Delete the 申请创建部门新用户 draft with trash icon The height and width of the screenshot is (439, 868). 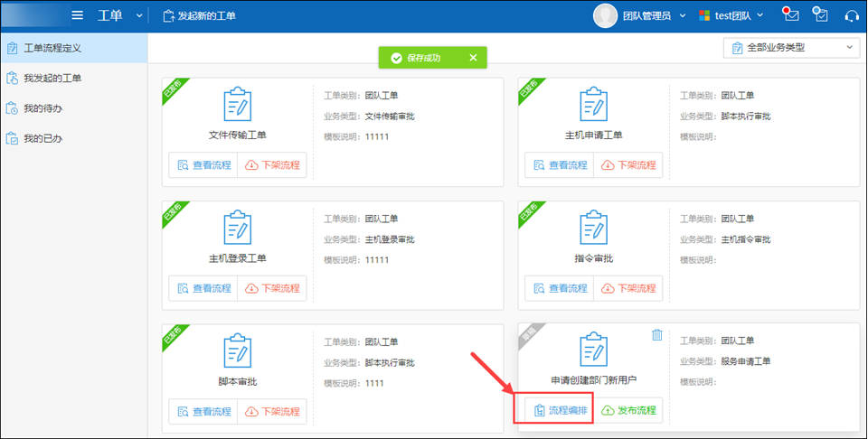coord(657,335)
